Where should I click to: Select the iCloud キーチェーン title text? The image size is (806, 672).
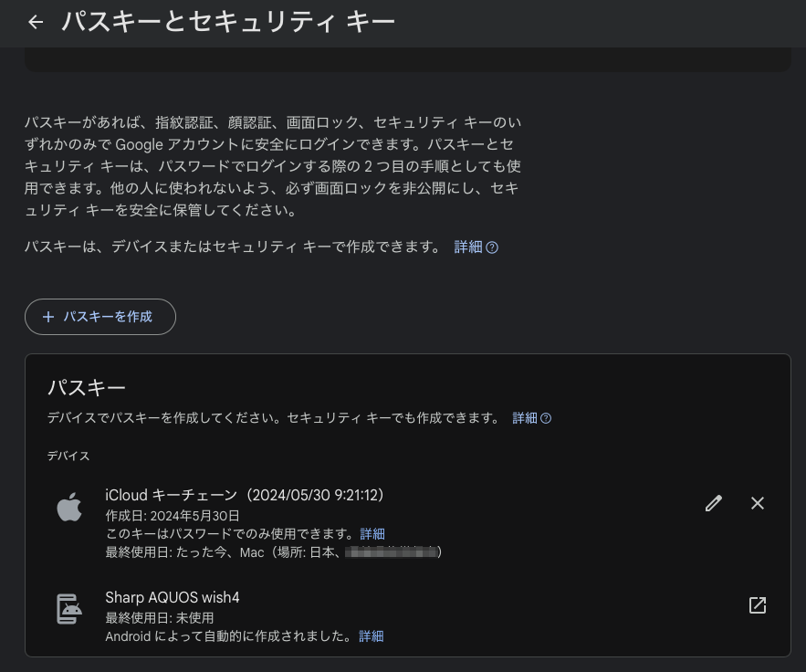tap(245, 495)
